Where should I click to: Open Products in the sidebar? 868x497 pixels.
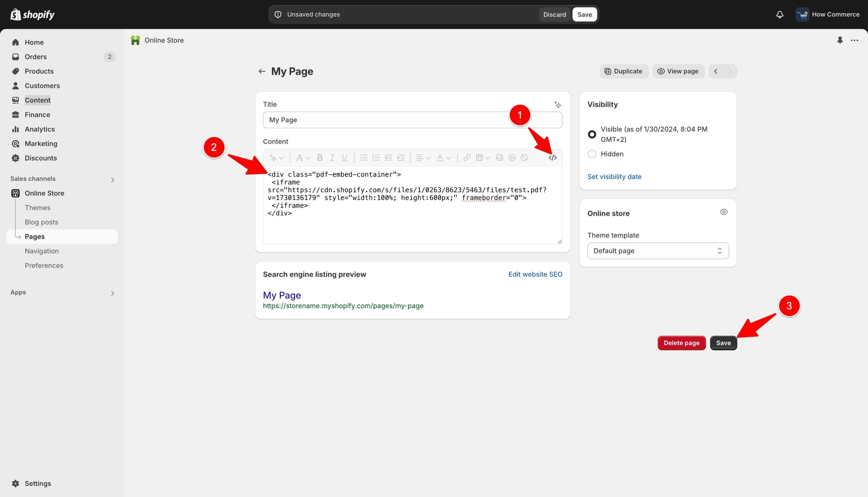pos(62,71)
